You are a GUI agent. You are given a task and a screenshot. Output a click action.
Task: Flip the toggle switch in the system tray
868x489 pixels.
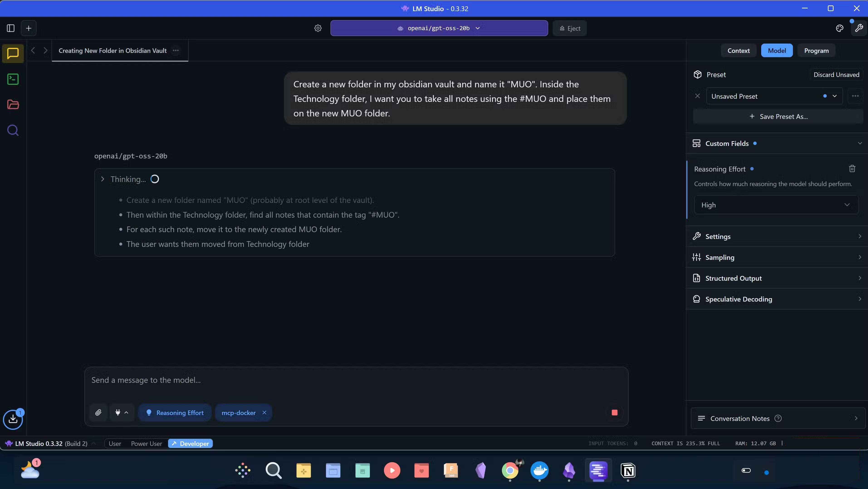coord(746,470)
